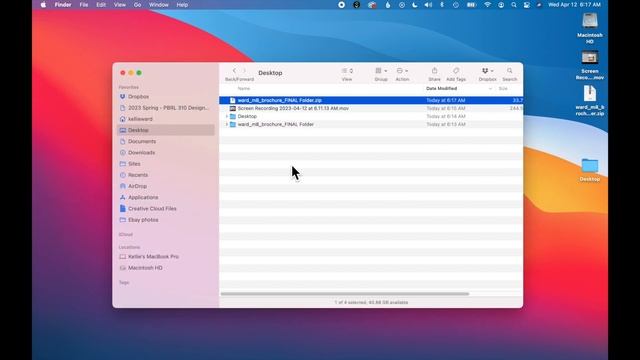This screenshot has height=360, width=640.
Task: Select ward_mill_brochure_FINAL Folder.zip in the list
Action: click(371, 100)
